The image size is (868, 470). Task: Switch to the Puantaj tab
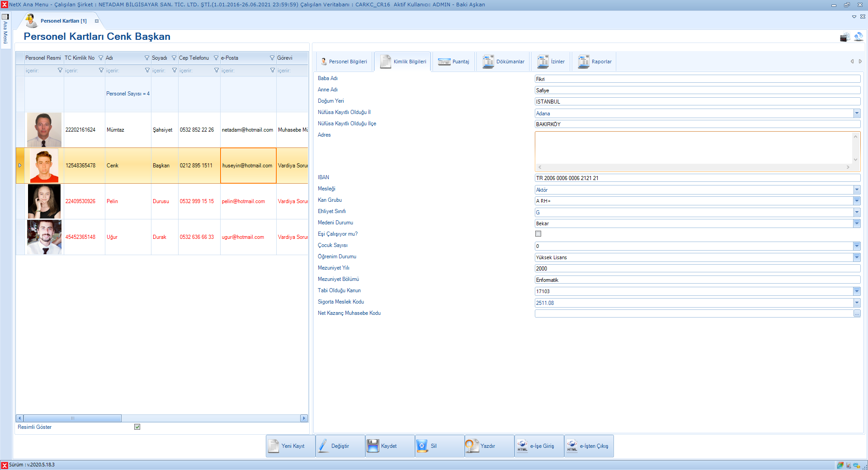pos(453,62)
